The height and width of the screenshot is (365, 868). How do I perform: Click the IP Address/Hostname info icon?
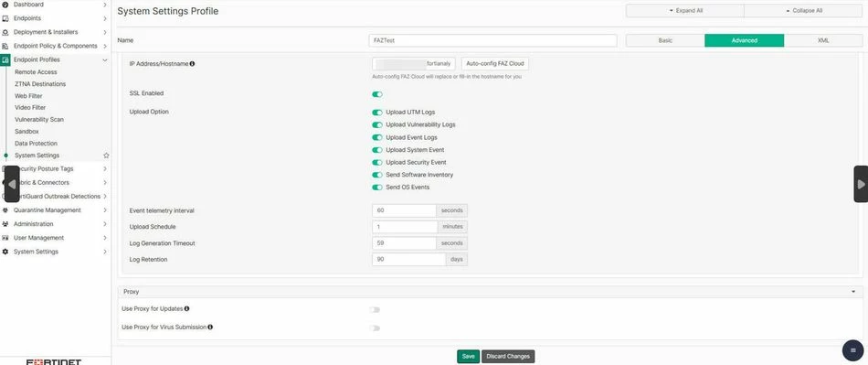(192, 64)
